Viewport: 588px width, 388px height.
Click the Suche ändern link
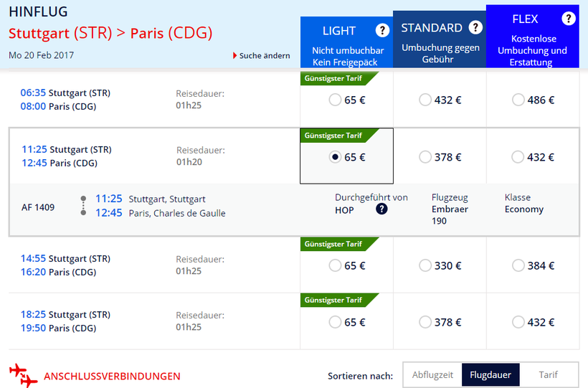click(265, 55)
